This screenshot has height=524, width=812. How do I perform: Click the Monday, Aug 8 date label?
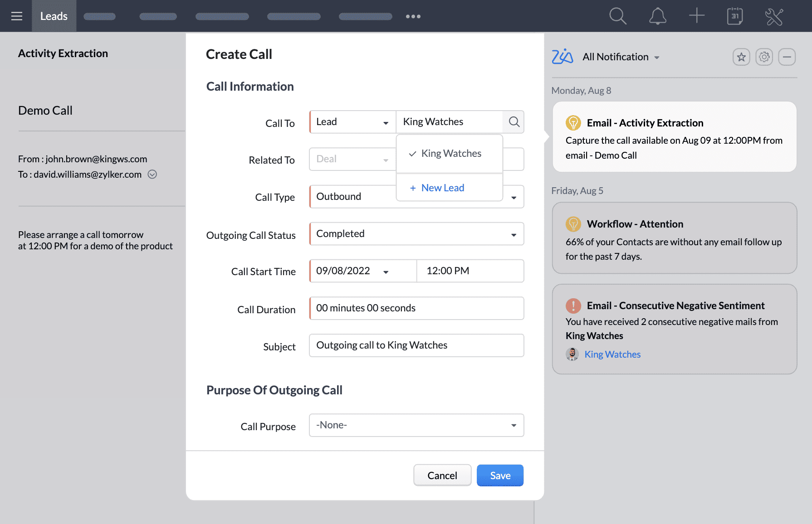(581, 91)
